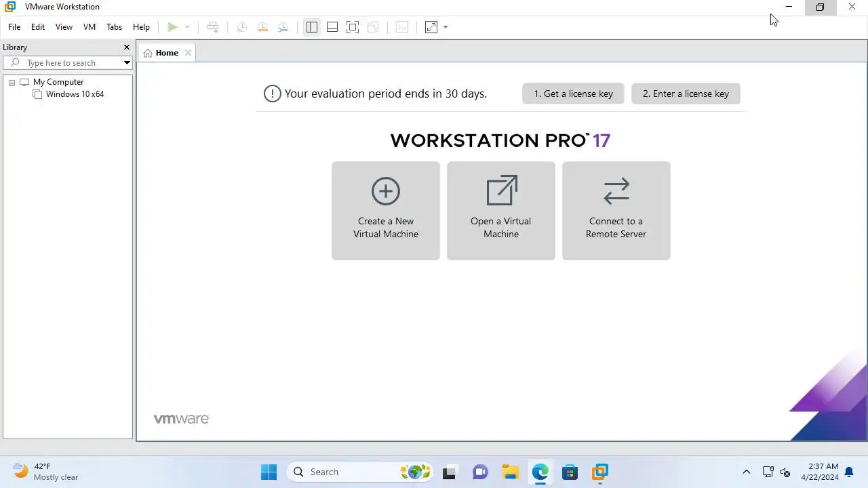Image resolution: width=868 pixels, height=488 pixels.
Task: Toggle the Library sidebar view icon
Action: pyautogui.click(x=311, y=27)
